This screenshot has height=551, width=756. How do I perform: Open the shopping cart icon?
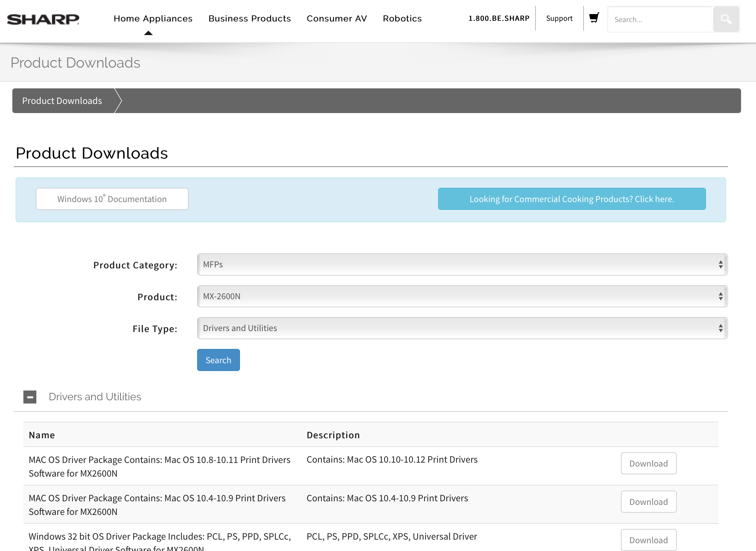tap(594, 18)
